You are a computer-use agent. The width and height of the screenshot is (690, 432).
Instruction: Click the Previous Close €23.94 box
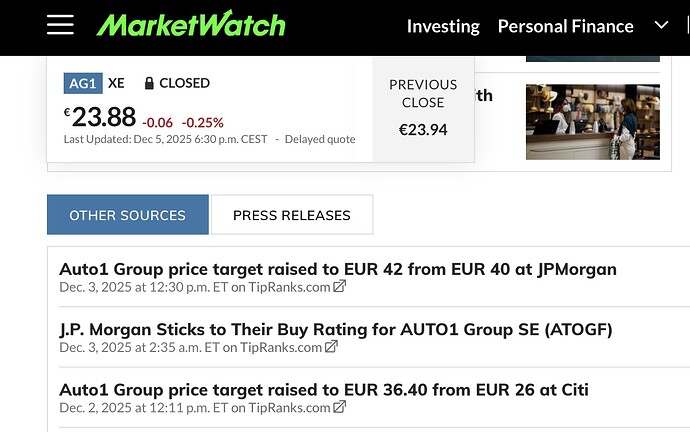click(x=423, y=108)
